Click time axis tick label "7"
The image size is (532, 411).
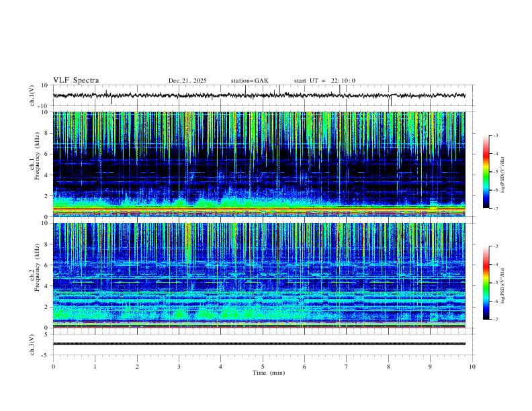point(347,367)
